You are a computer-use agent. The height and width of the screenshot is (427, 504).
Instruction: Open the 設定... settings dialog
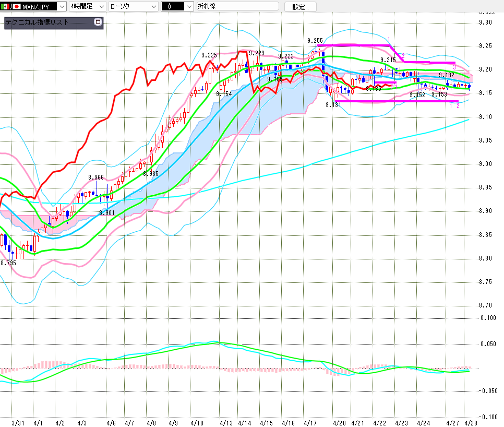point(304,7)
